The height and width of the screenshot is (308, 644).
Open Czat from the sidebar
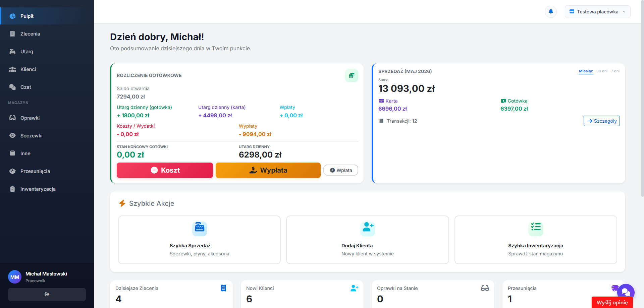[x=47, y=87]
